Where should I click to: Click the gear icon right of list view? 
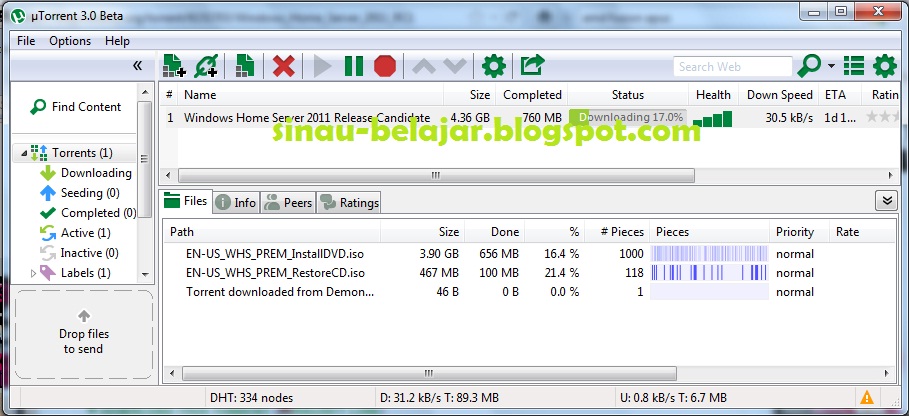tap(885, 66)
